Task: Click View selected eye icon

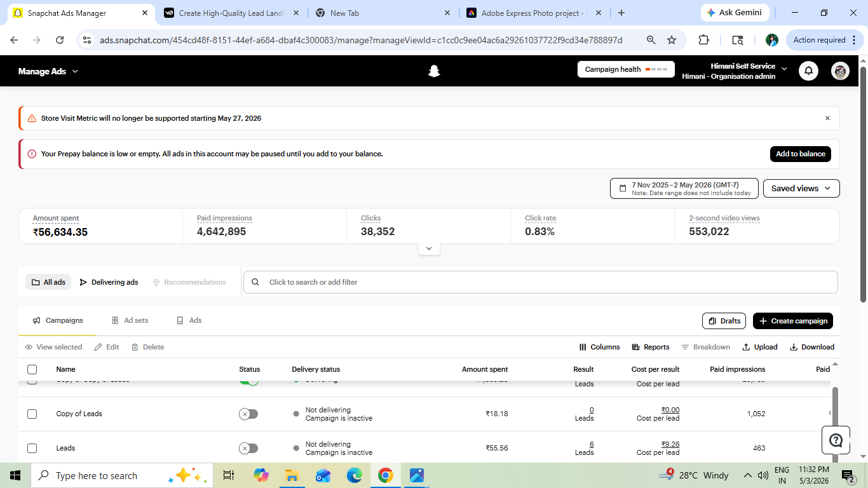Action: (29, 347)
